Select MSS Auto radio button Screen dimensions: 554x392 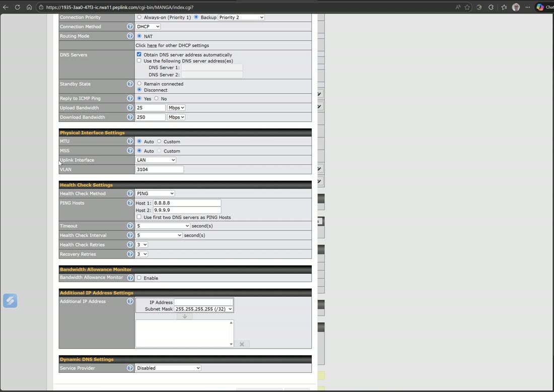139,151
